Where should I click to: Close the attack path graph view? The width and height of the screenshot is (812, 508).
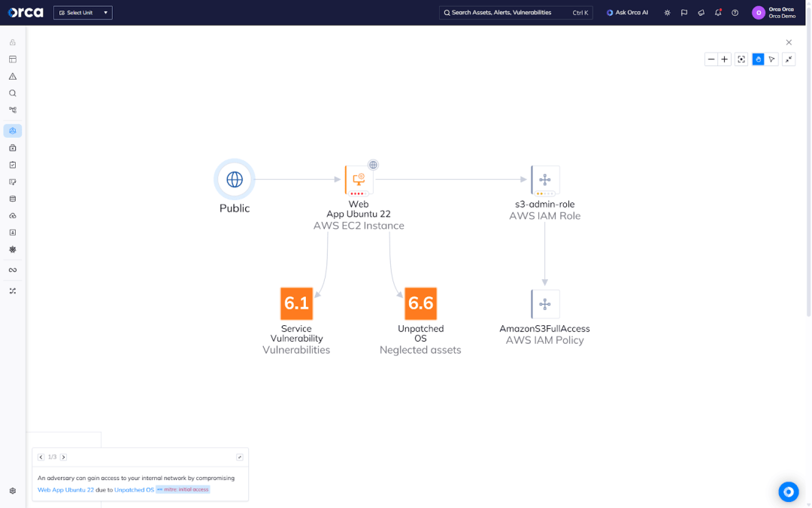[789, 42]
